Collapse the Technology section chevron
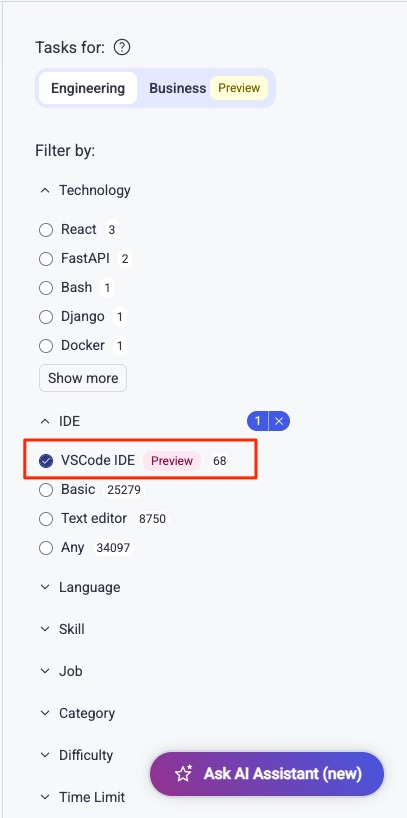Screen dimensions: 407x818 pyautogui.click(x=45, y=191)
